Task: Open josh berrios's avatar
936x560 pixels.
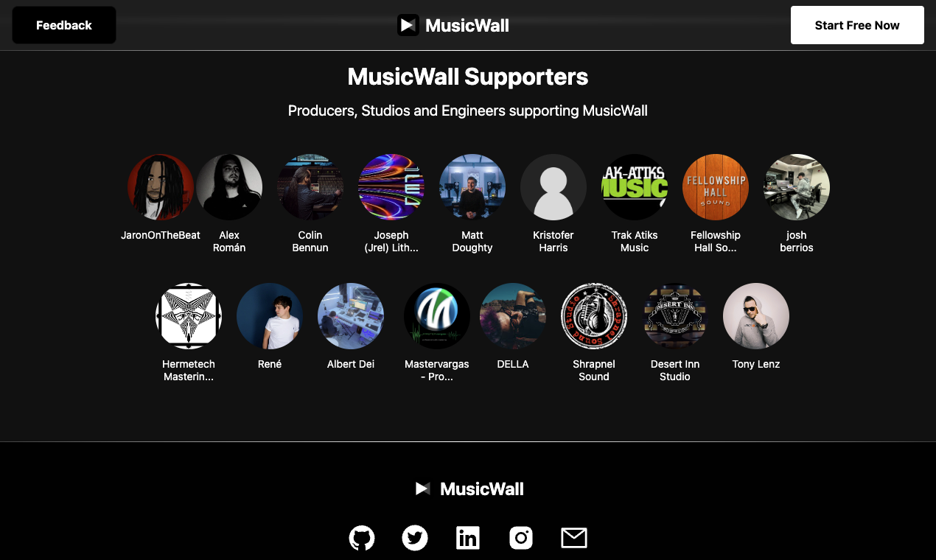Action: [x=797, y=187]
